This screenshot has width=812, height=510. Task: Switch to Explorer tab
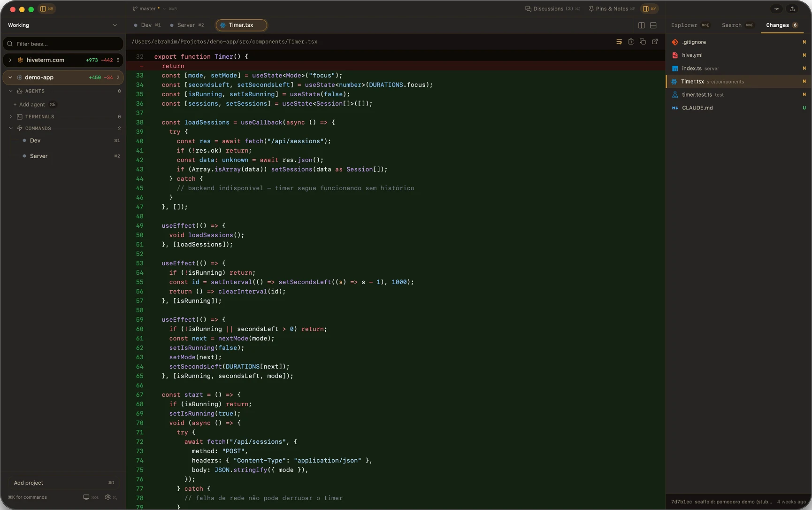pyautogui.click(x=690, y=25)
